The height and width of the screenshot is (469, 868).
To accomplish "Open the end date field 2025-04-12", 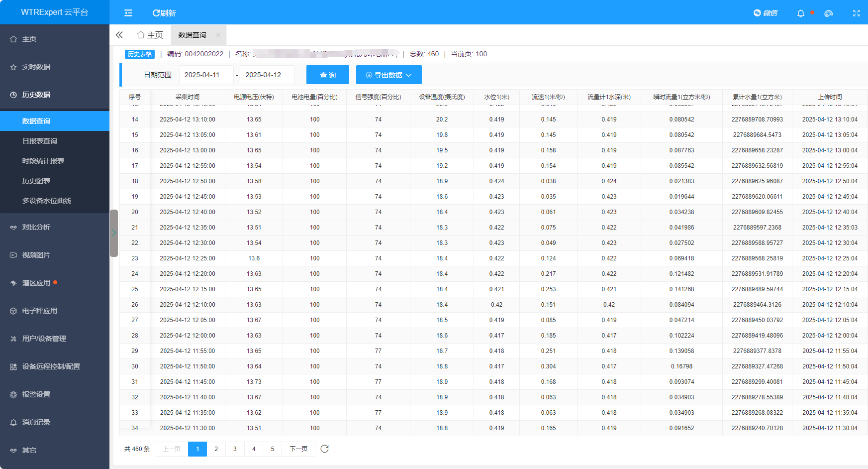I will point(267,75).
